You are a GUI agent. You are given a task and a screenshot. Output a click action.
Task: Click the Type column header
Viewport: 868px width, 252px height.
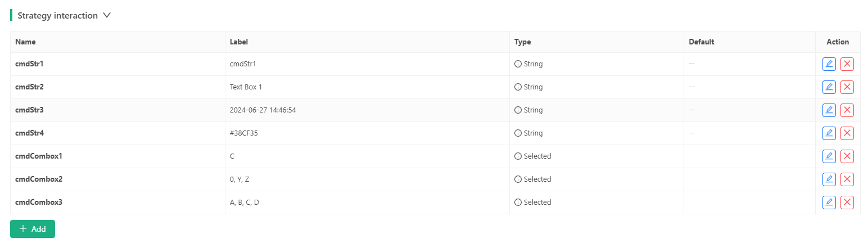[522, 42]
